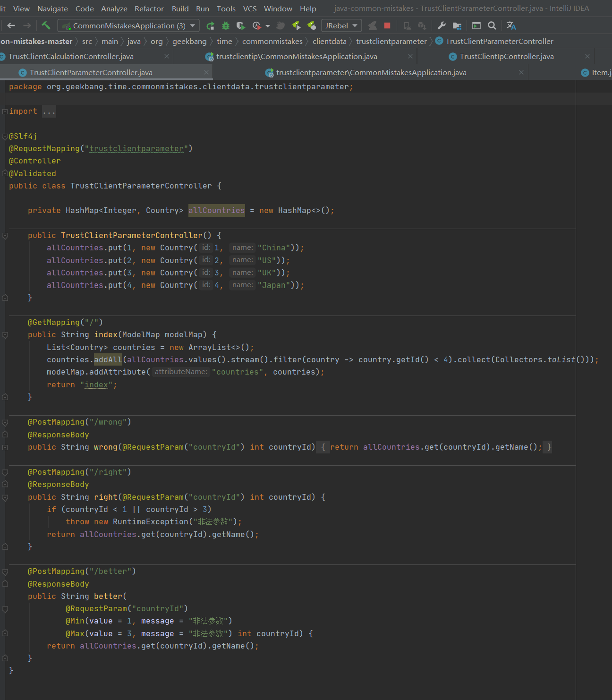Collapse the index method fold
This screenshot has height=700, width=612.
(5, 335)
